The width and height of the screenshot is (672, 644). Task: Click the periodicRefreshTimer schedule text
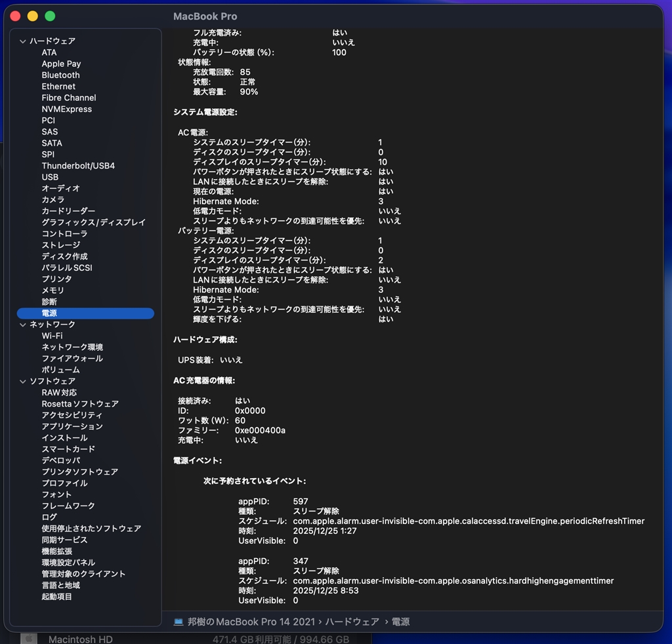[469, 521]
